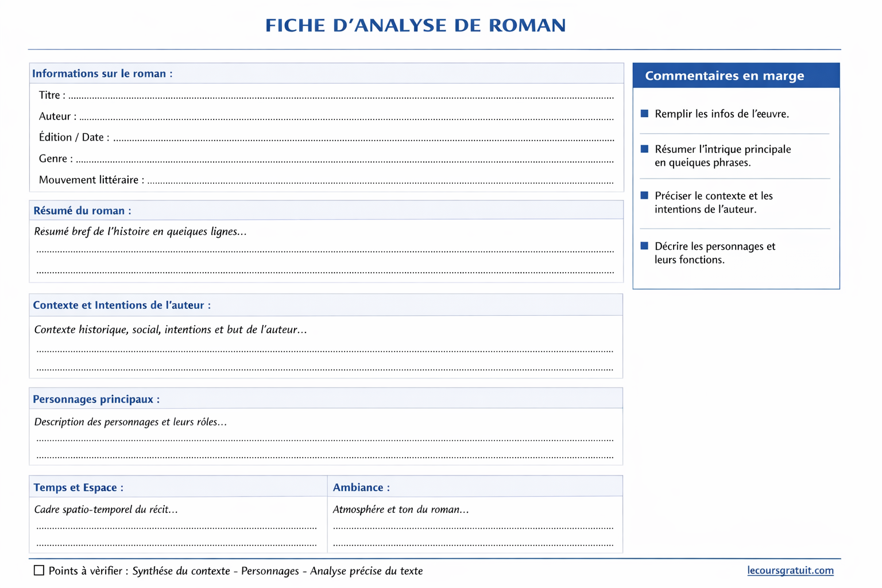Click the "Résumé du roman" section header
Screen dimensions: 882x588
tap(82, 211)
